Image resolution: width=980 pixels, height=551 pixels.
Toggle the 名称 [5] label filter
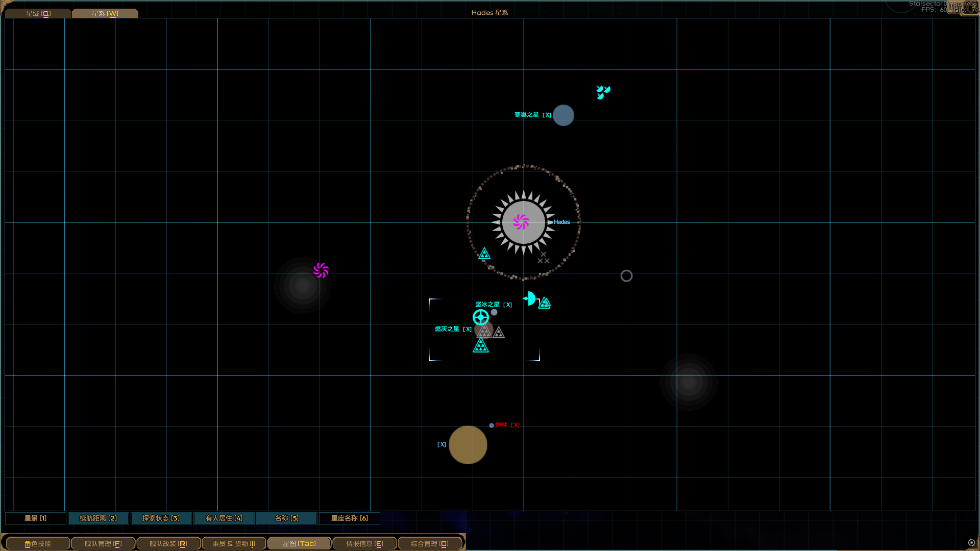286,518
